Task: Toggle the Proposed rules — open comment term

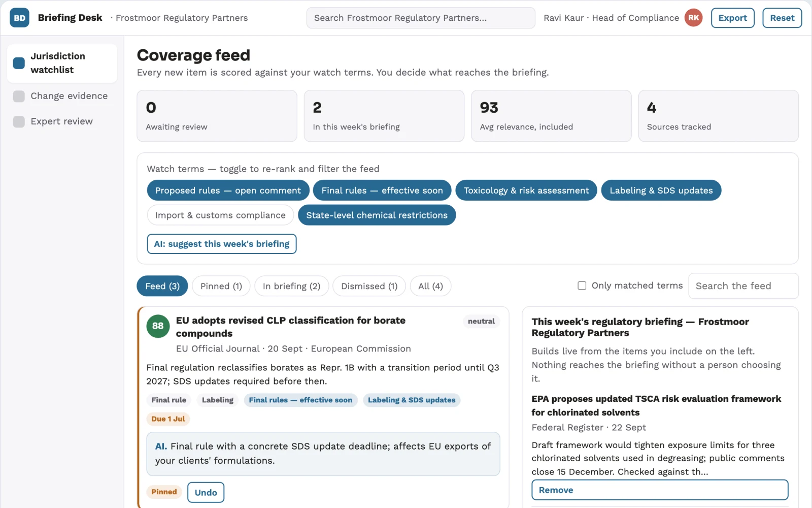Action: 228,190
